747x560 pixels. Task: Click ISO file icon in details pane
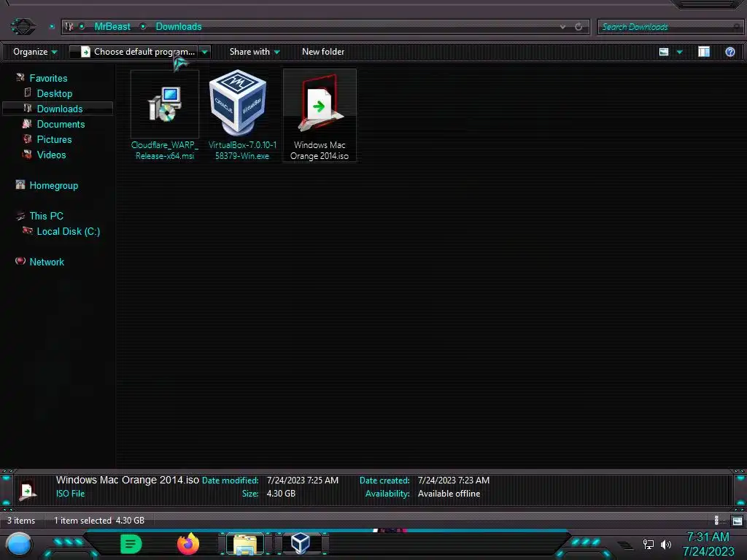point(27,489)
